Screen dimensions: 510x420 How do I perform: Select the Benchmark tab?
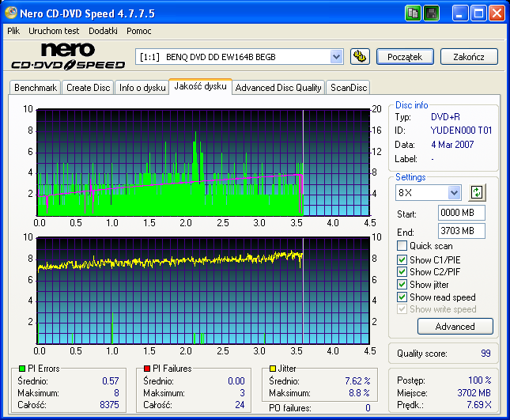tap(36, 88)
